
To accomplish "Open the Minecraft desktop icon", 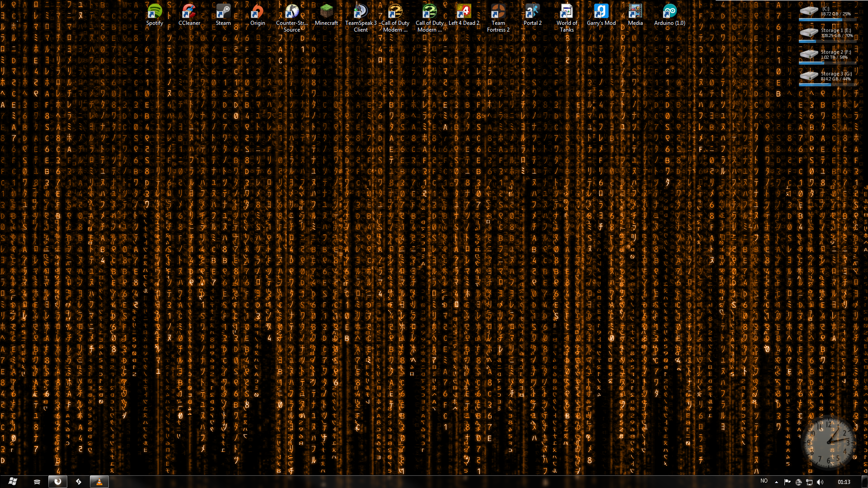I will tap(326, 15).
